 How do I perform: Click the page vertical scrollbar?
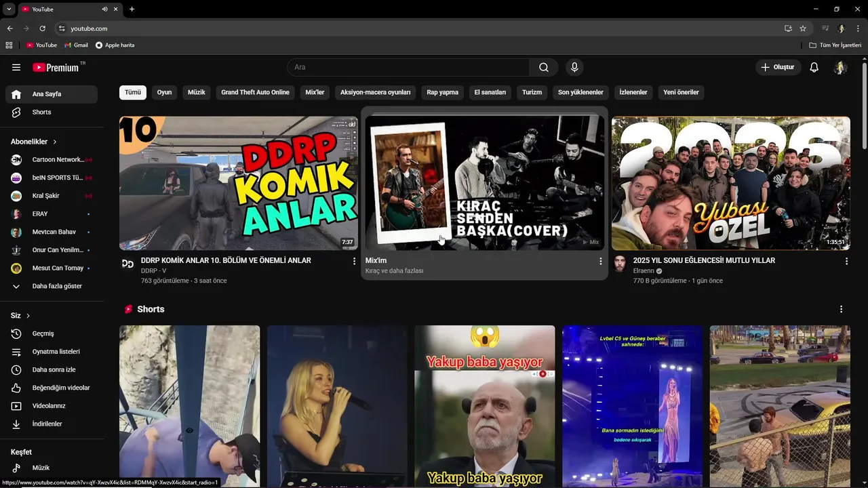pos(865,105)
